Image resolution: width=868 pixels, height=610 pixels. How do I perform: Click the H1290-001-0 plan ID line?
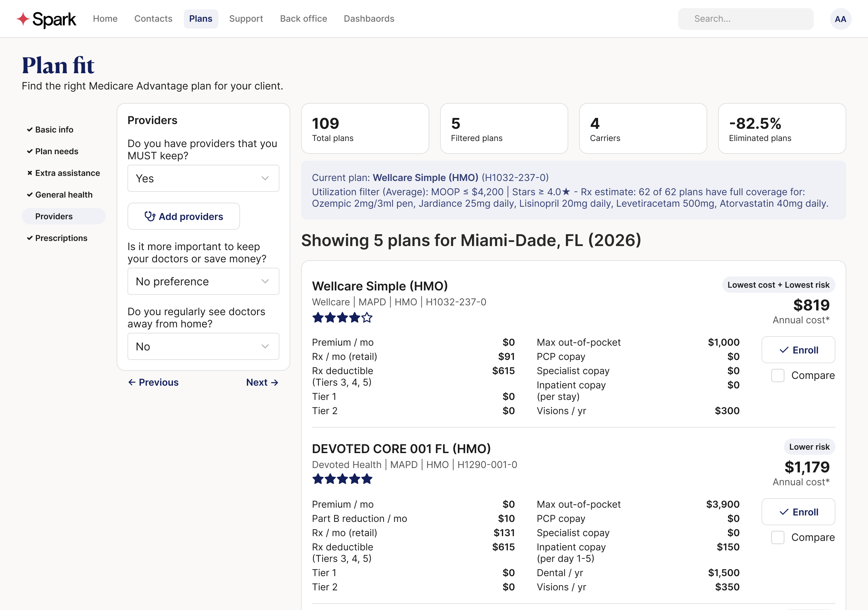pos(414,465)
